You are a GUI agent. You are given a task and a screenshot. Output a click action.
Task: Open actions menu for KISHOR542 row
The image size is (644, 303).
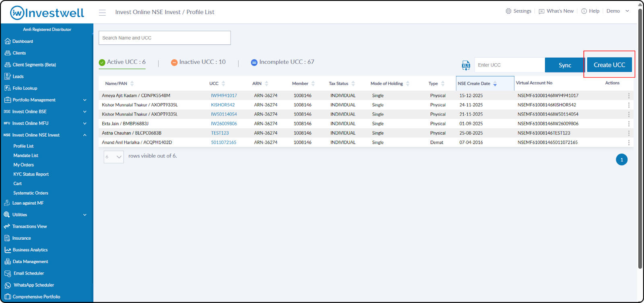point(629,105)
